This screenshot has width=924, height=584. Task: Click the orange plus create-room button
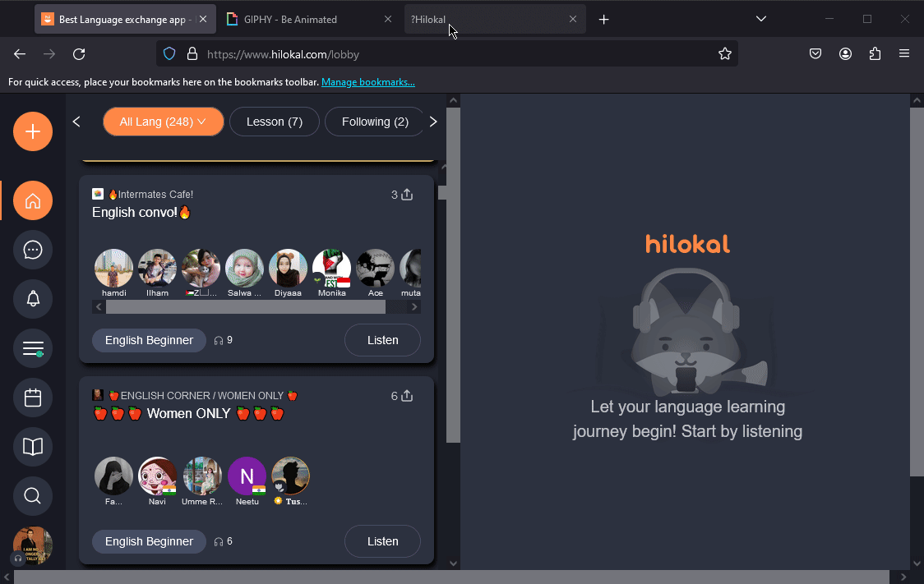(33, 131)
